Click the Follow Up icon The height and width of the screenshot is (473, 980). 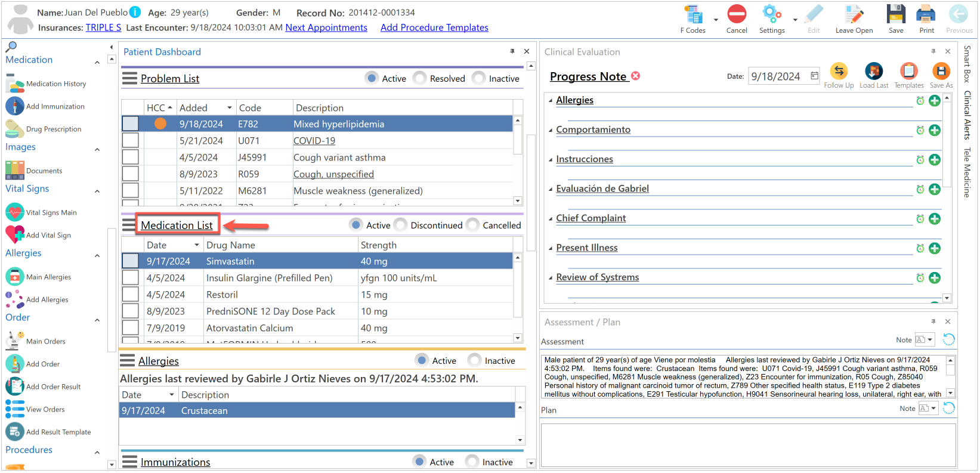click(x=839, y=71)
